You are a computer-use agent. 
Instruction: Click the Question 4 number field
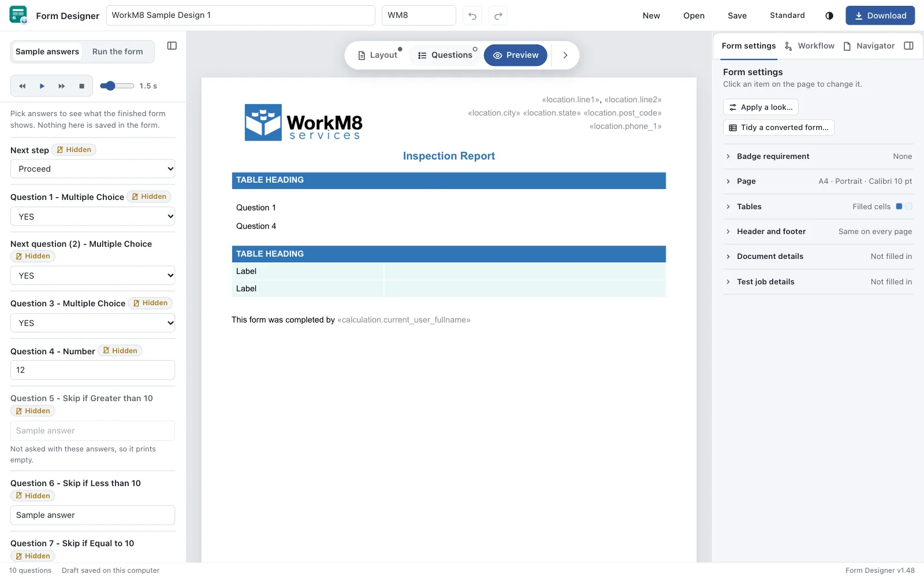click(x=92, y=370)
